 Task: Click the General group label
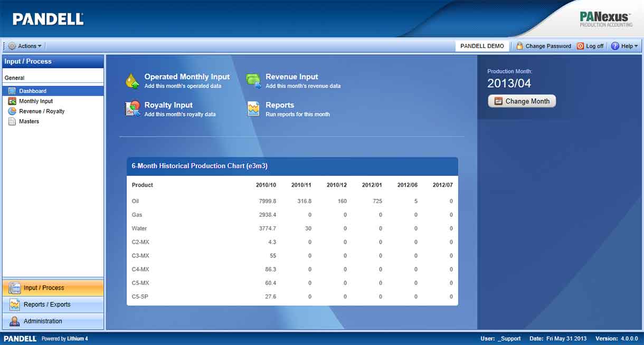tap(15, 78)
